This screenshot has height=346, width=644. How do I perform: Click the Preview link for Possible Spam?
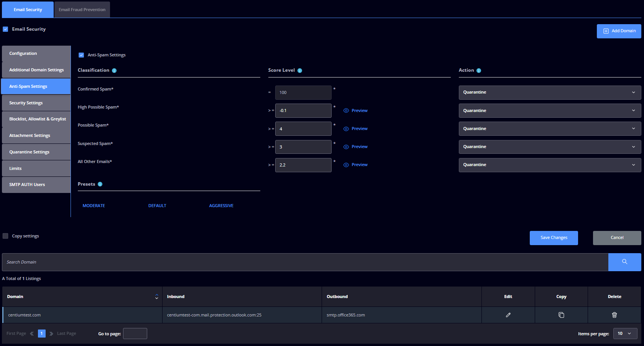[360, 129]
